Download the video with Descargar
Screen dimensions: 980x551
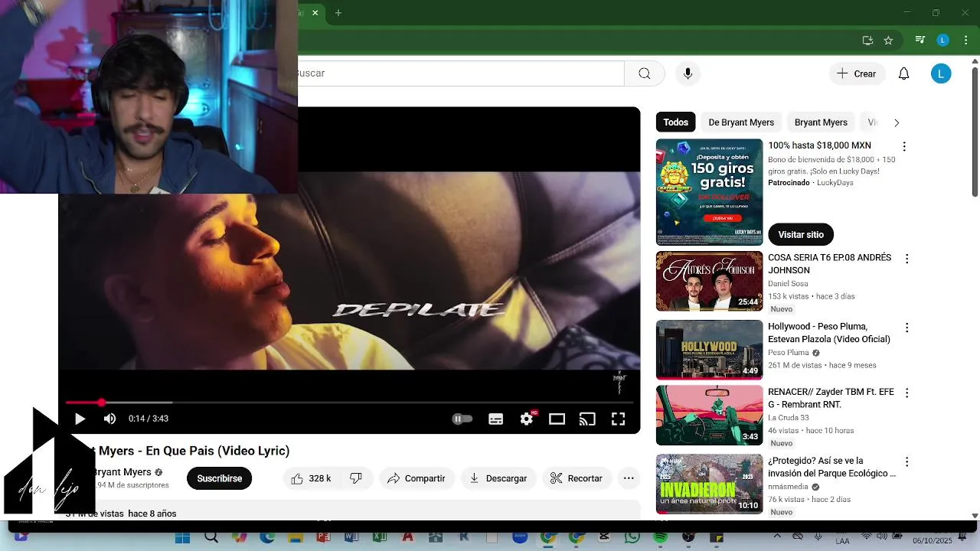[498, 478]
